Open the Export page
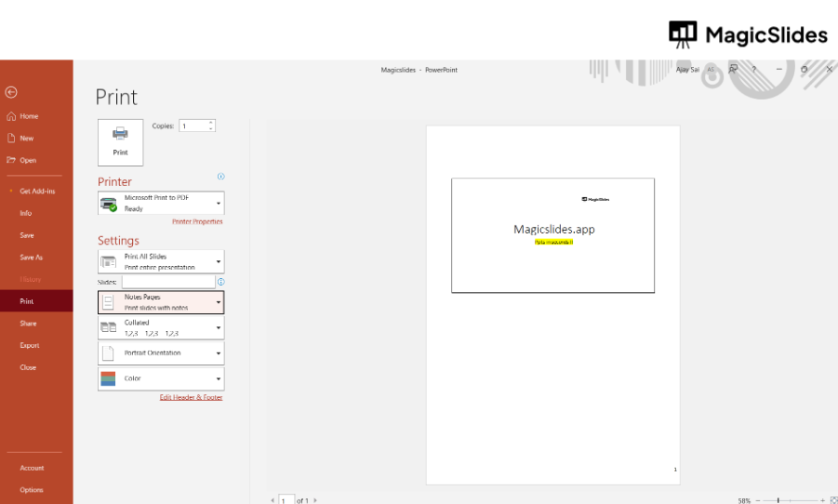This screenshot has height=504, width=838. click(30, 345)
